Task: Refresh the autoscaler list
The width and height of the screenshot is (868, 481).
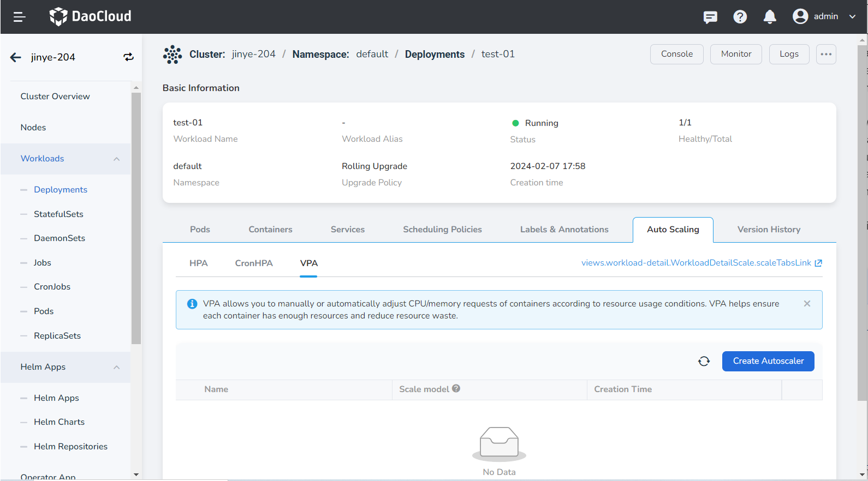Action: click(x=704, y=361)
